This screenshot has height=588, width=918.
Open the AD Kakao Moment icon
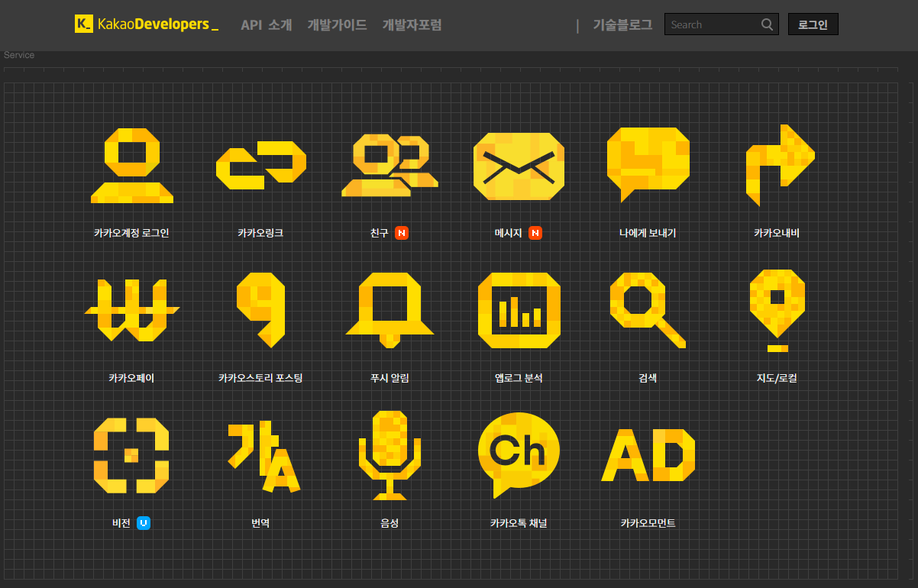tap(648, 455)
